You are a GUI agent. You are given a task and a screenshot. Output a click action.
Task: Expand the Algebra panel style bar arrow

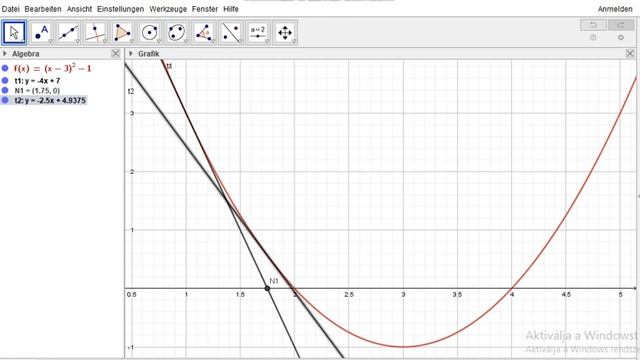click(5, 53)
